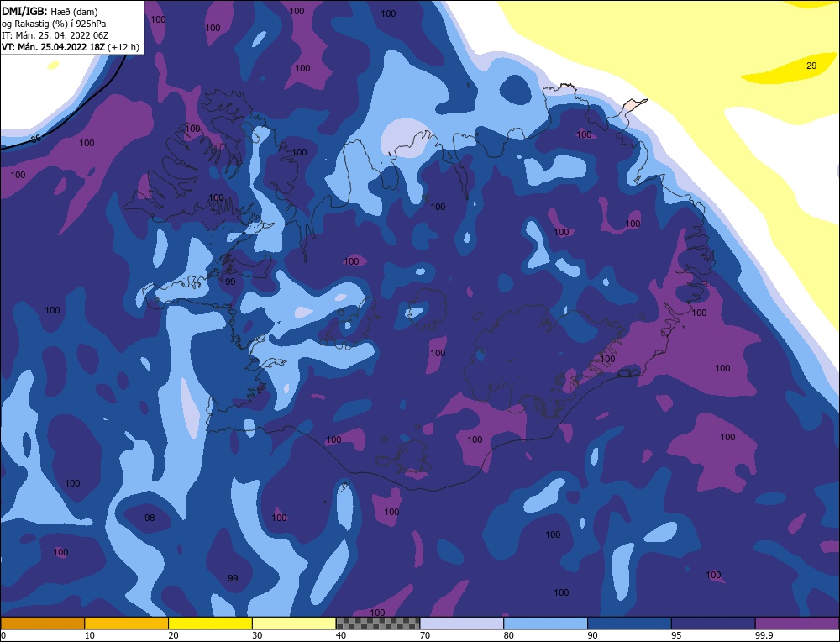The image size is (840, 642).
Task: Click the '20' legend scale label
Action: (174, 635)
